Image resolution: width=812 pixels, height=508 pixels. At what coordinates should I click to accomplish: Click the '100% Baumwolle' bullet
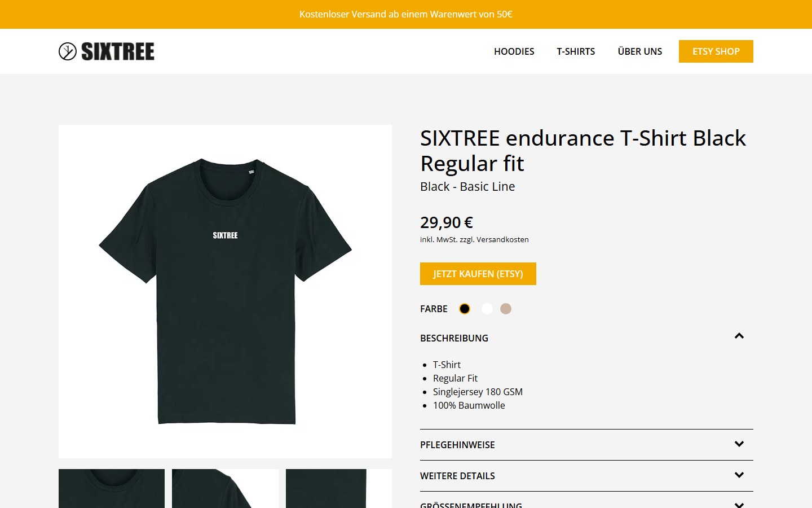[x=469, y=405]
